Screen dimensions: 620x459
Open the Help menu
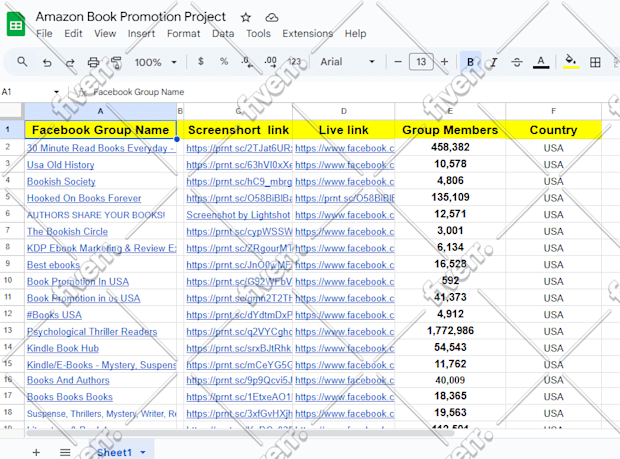355,34
